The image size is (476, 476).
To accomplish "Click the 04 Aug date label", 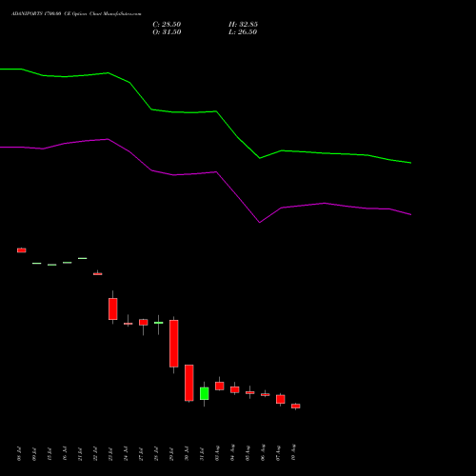I will pyautogui.click(x=232, y=452).
